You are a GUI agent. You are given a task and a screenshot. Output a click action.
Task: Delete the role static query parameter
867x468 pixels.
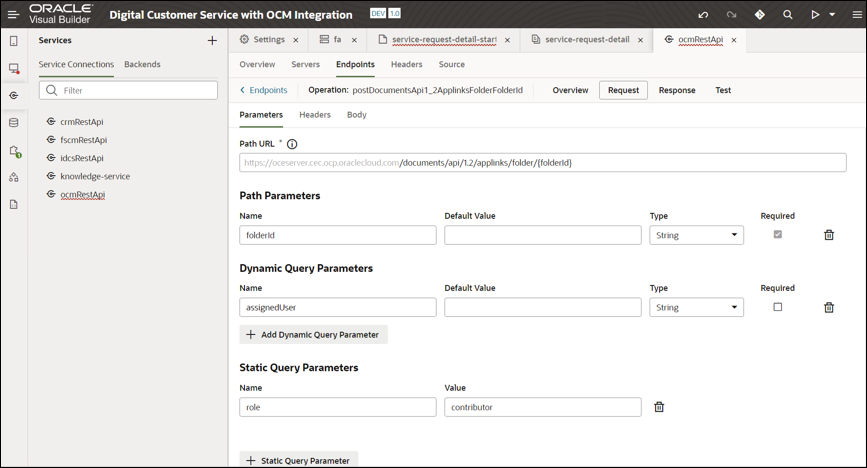click(659, 407)
